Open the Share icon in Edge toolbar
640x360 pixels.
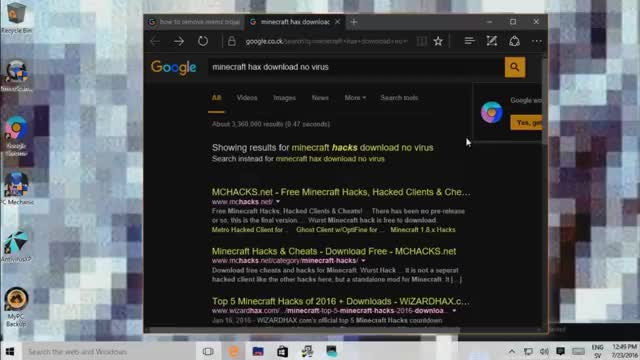click(x=514, y=41)
